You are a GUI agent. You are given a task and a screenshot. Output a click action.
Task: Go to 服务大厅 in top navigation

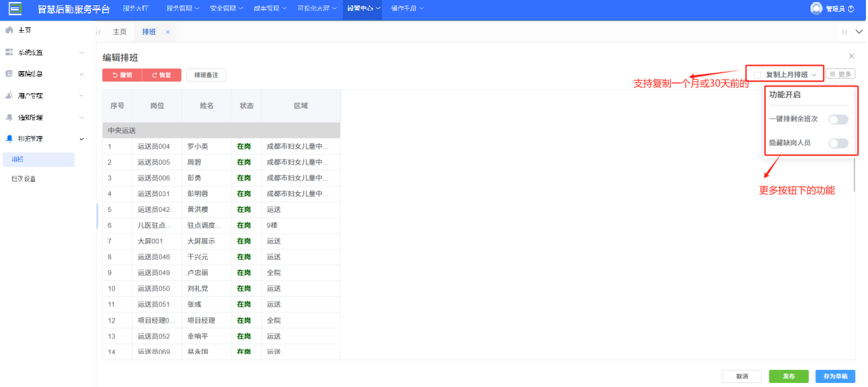pos(136,8)
